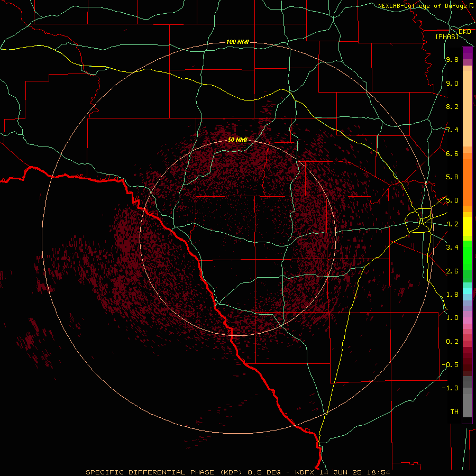Screen dimensions: 476x476
Task: Click the 5.8 value on color scale
Action: point(452,177)
